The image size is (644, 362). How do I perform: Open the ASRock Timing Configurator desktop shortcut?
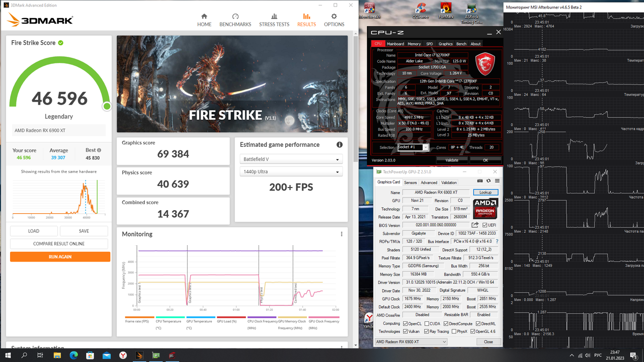point(471,14)
